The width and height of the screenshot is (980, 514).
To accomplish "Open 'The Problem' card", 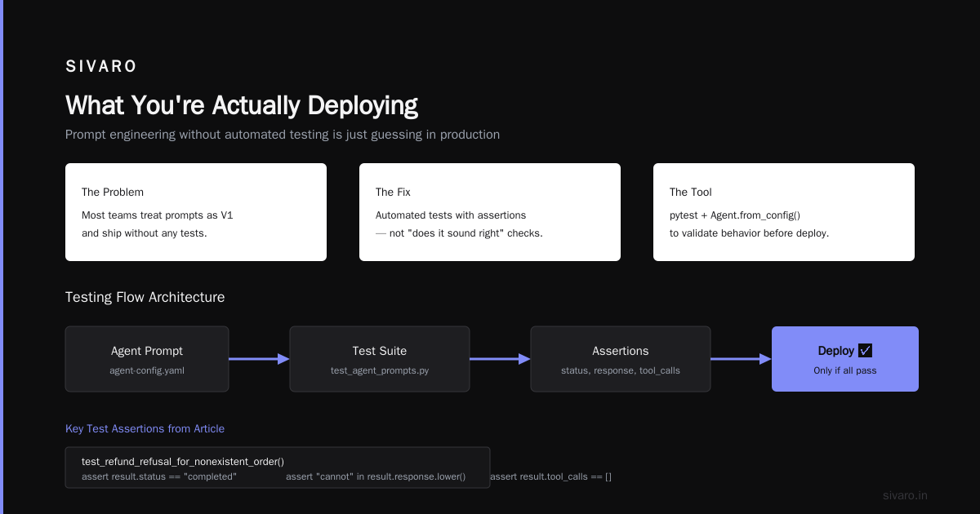I will coord(196,212).
